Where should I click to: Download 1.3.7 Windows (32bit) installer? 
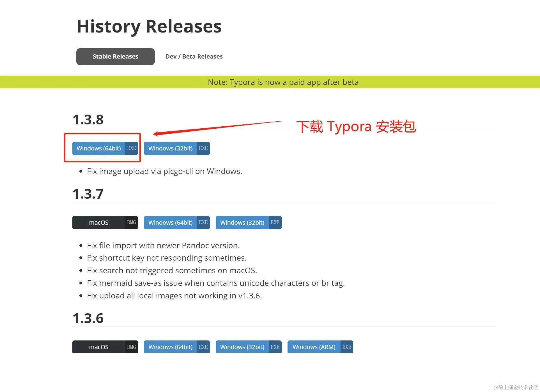242,222
